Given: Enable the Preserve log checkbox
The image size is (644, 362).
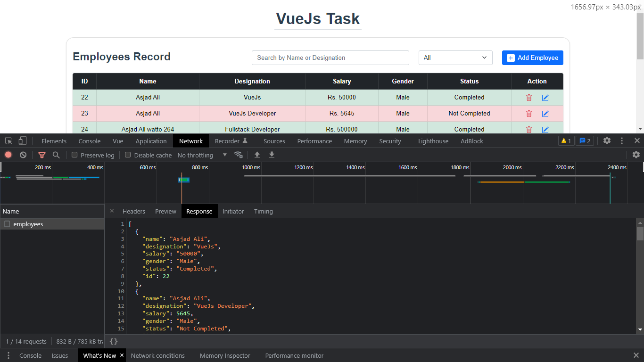Looking at the screenshot, I should click(74, 155).
